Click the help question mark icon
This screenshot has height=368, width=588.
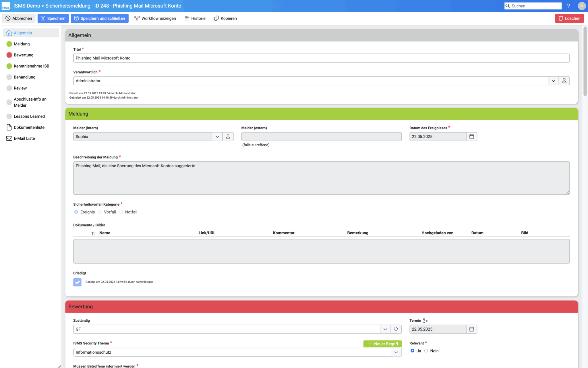click(x=568, y=6)
